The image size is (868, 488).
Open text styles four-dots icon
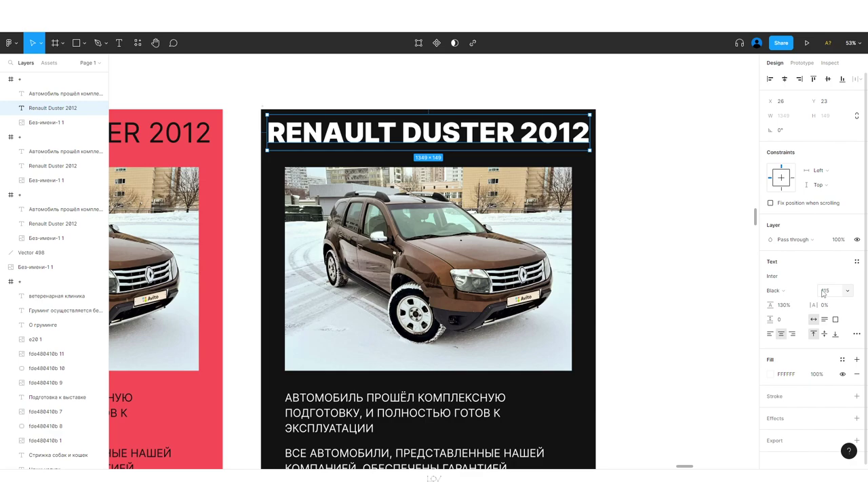(856, 262)
